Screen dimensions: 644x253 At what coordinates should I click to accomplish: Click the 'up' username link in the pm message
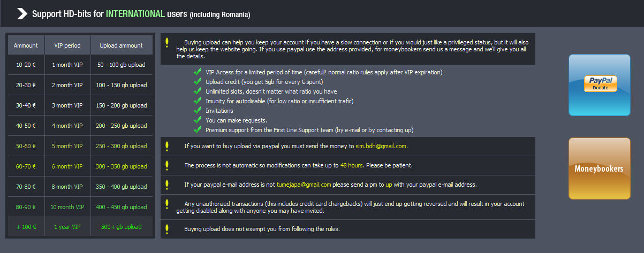coord(389,185)
